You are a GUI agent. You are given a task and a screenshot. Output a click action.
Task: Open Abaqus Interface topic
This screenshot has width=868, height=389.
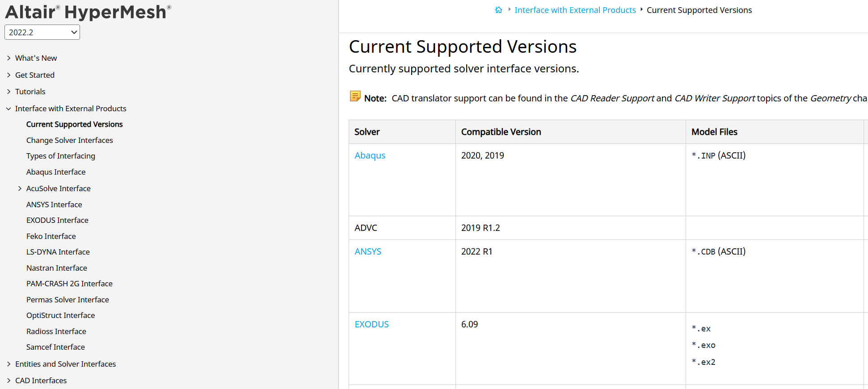tap(55, 172)
